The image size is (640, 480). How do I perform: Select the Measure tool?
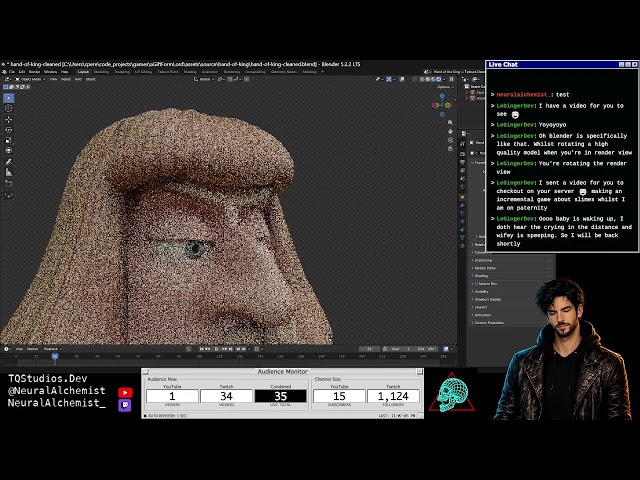[9, 173]
